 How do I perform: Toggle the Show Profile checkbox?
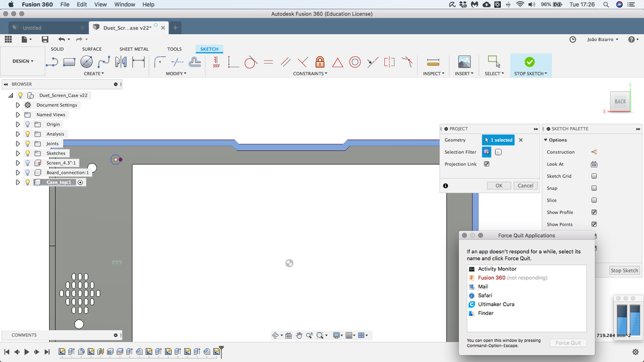coord(594,212)
